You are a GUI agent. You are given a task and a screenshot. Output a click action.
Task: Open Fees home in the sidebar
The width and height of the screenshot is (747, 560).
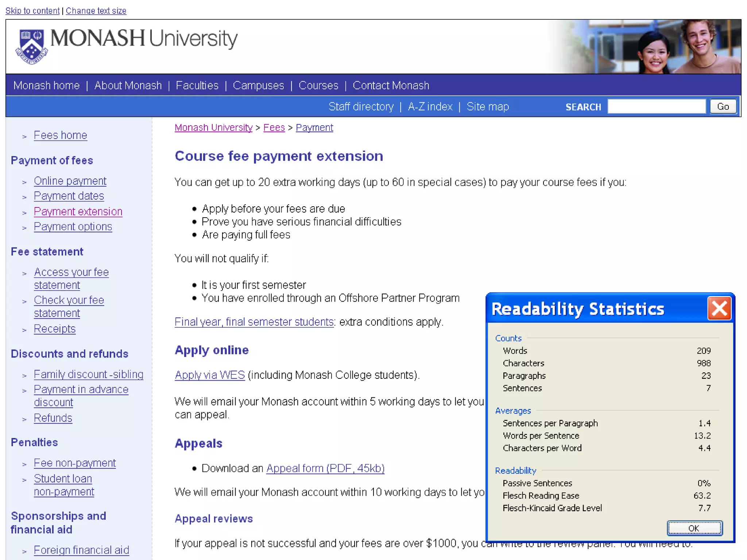point(61,135)
